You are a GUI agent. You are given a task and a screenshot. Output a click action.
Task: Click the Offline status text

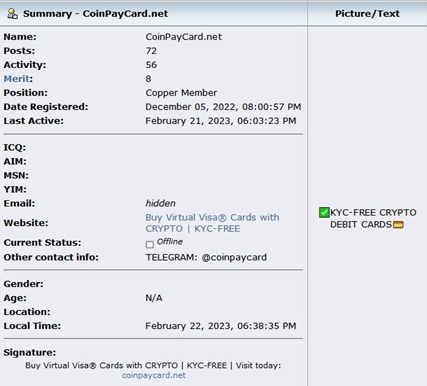[170, 242]
